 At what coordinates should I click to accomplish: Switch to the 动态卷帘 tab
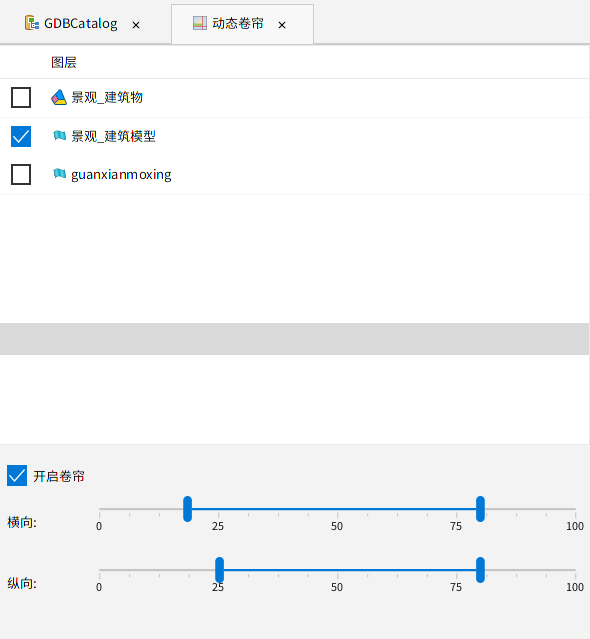coord(242,24)
